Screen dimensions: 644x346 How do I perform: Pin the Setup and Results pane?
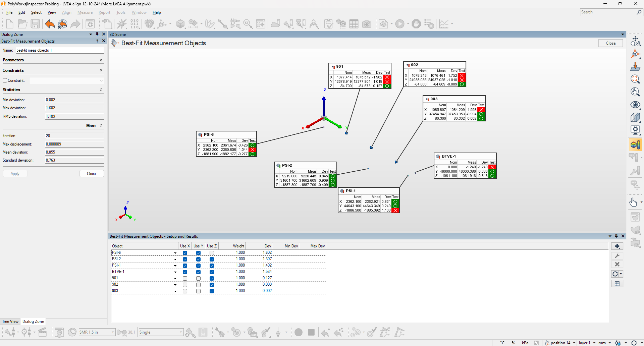(x=616, y=236)
